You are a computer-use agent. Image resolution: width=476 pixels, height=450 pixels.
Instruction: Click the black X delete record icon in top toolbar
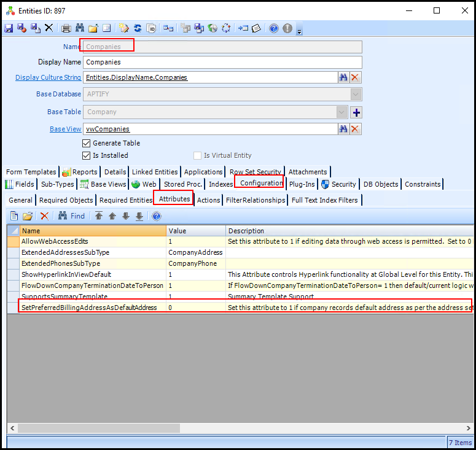point(49,28)
